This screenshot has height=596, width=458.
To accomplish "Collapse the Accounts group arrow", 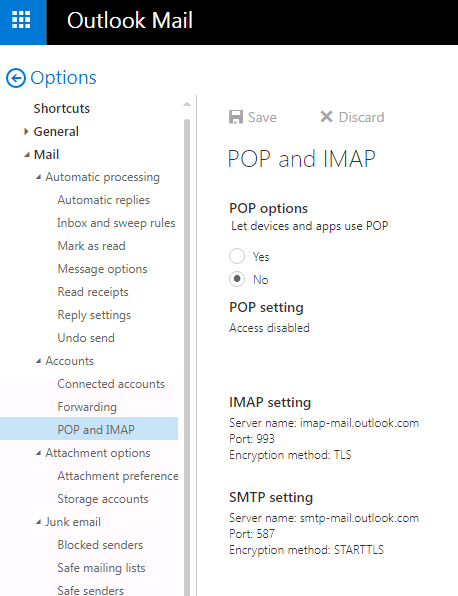I will (38, 361).
